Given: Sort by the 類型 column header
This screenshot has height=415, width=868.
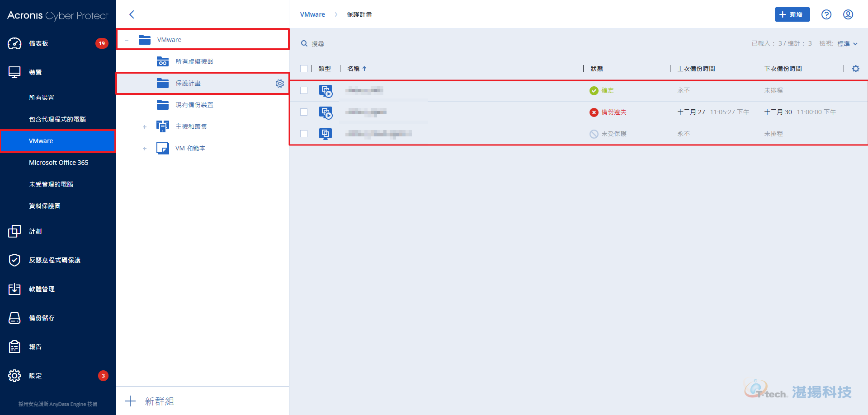Looking at the screenshot, I should pyautogui.click(x=325, y=69).
